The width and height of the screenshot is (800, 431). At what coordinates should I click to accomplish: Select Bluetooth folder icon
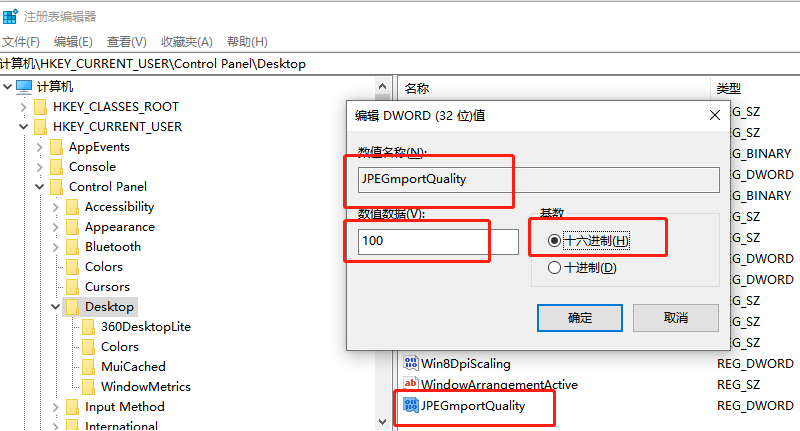pyautogui.click(x=72, y=247)
